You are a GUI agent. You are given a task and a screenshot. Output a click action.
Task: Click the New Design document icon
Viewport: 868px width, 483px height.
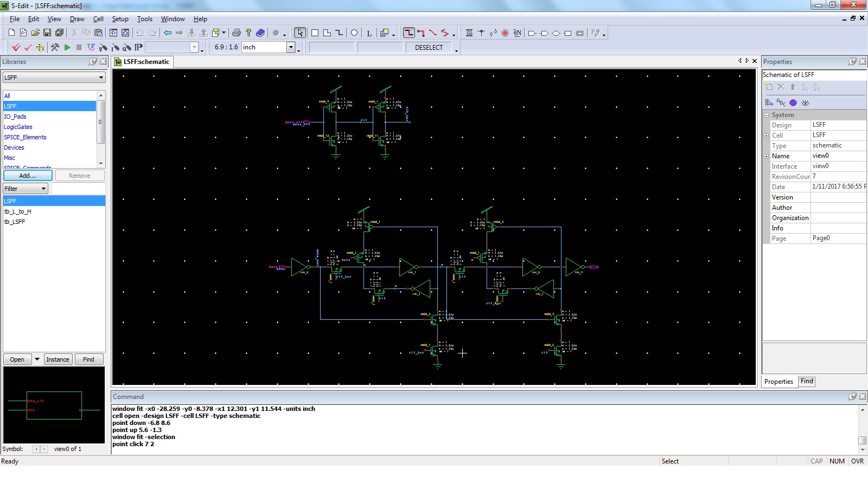11,33
